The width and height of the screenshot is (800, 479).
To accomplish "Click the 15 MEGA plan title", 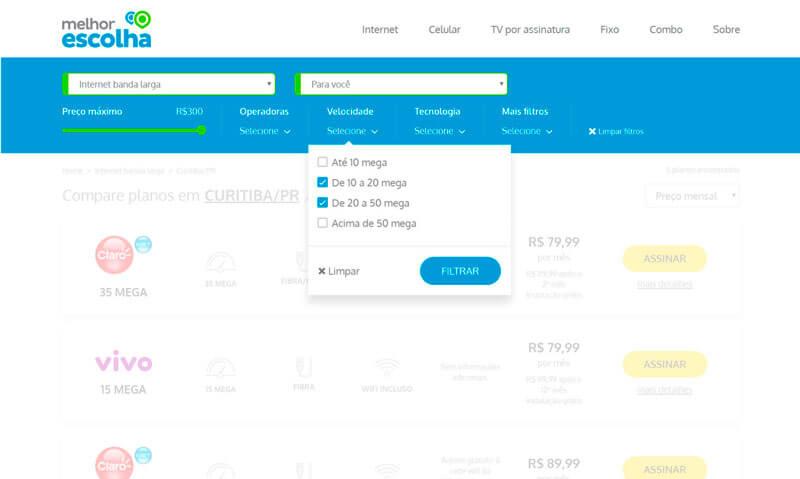I will tap(123, 390).
